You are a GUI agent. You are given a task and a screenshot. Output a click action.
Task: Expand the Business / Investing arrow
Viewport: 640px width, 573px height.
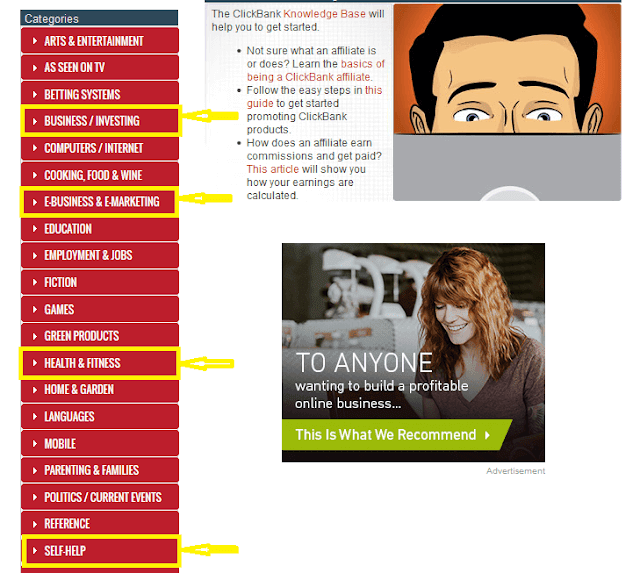pos(35,121)
